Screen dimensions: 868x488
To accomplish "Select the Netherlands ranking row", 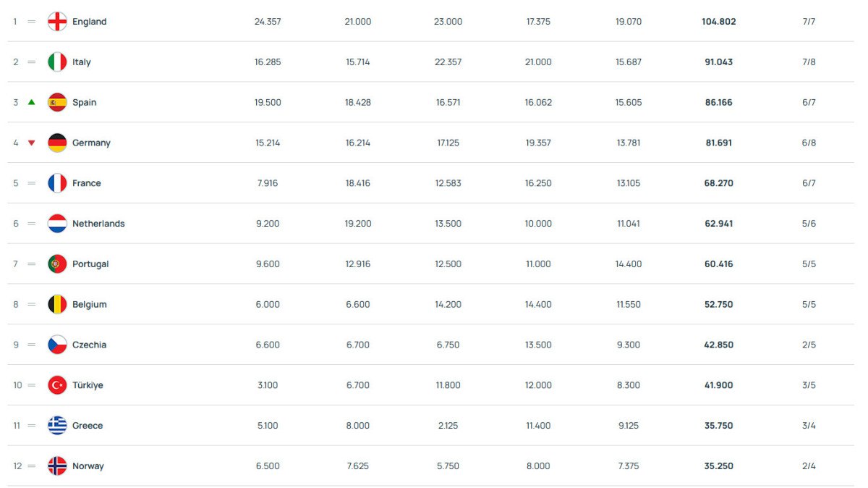I will (434, 224).
